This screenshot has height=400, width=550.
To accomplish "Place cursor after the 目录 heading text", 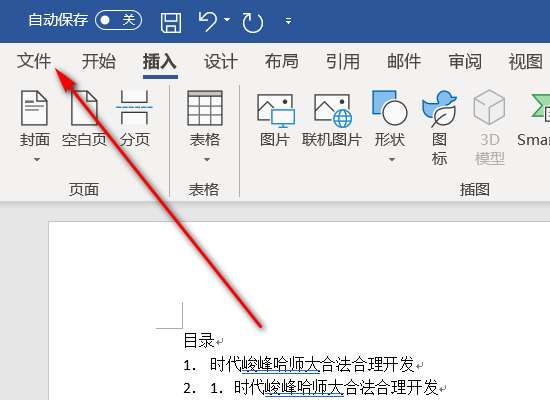I will pos(215,340).
